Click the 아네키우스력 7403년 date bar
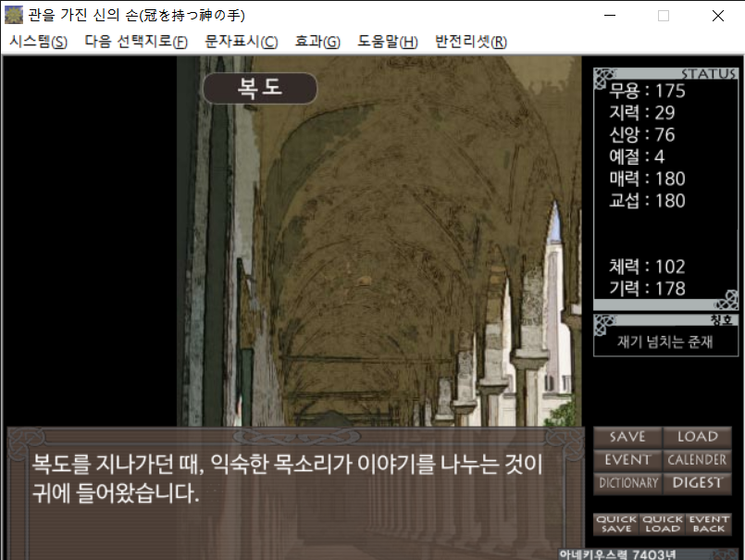This screenshot has width=745, height=560. click(x=649, y=554)
